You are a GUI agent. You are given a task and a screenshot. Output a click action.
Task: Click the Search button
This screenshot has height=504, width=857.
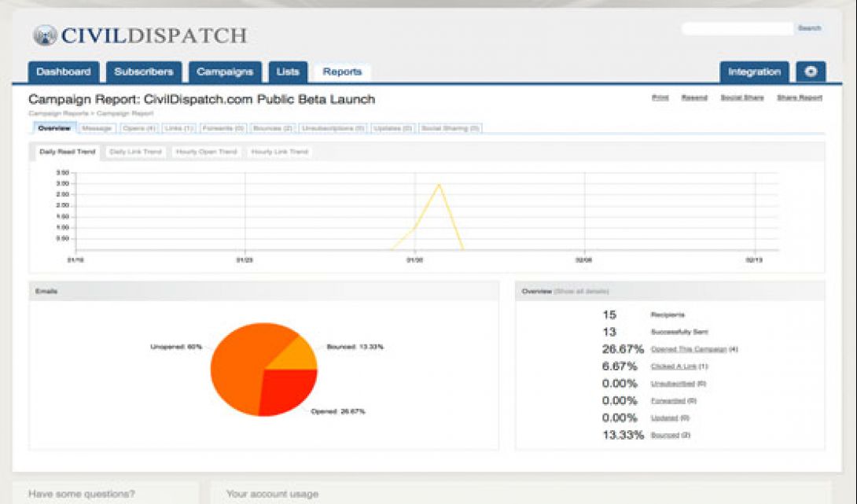pyautogui.click(x=810, y=28)
